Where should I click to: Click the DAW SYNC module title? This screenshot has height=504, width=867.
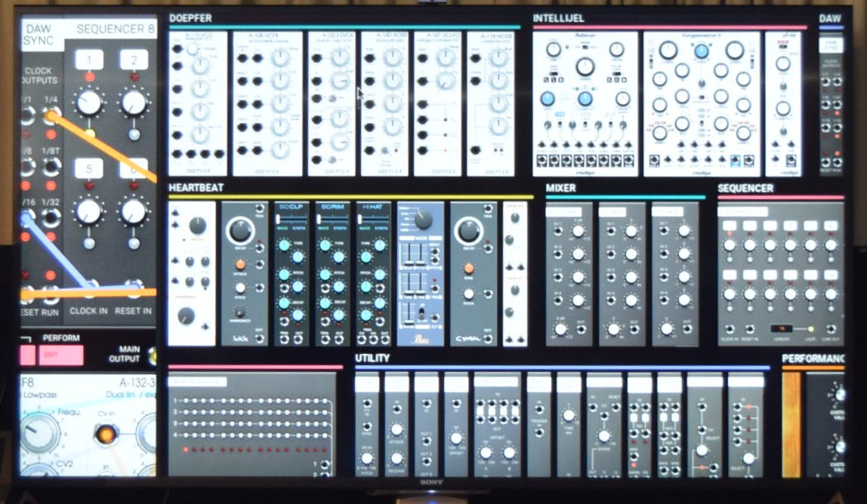pyautogui.click(x=39, y=34)
